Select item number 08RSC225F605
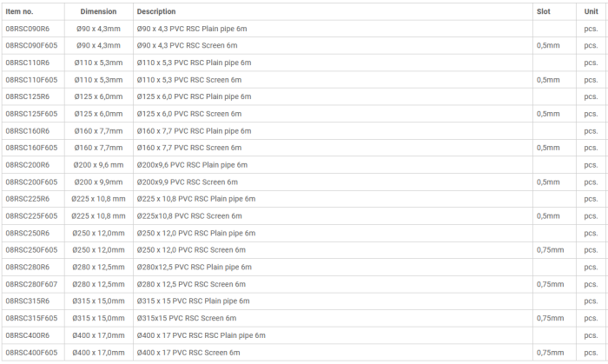608x364 pixels. 32,216
